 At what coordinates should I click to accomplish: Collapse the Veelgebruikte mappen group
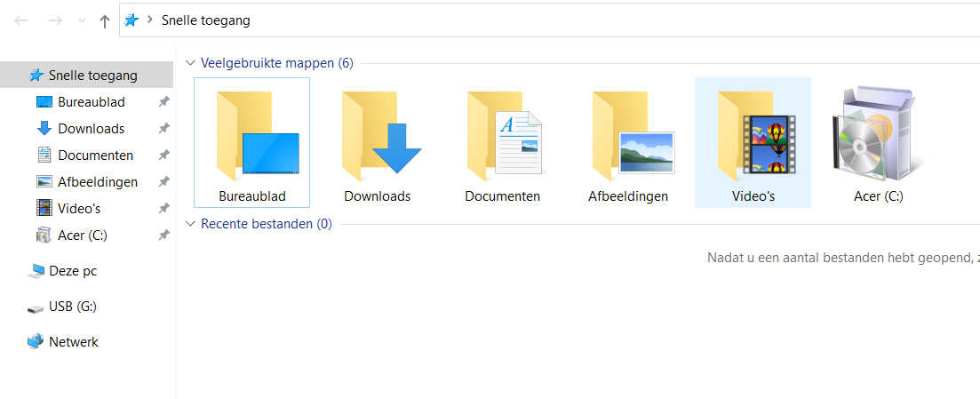(x=191, y=63)
